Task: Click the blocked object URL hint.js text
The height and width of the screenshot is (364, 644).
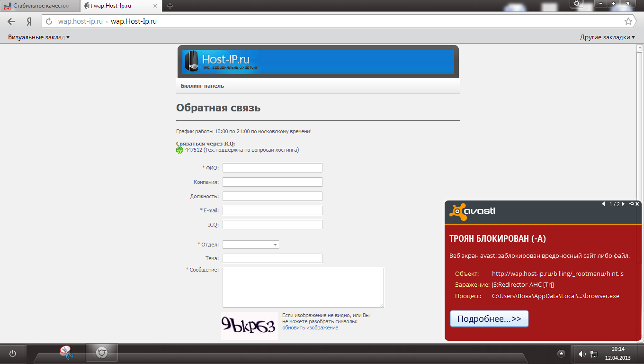Action: 558,273
